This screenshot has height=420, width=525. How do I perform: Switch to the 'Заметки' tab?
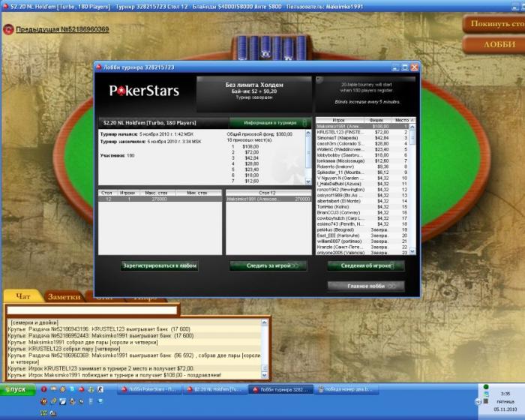coord(64,297)
